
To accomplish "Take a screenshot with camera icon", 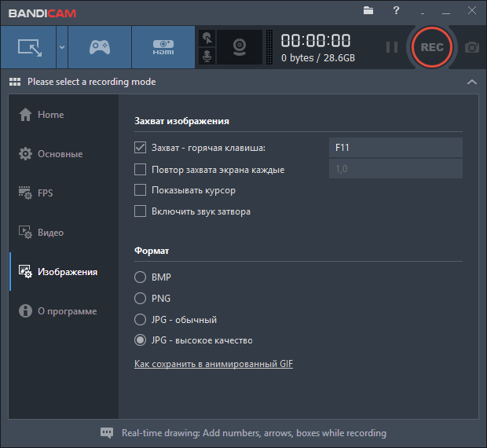I will pyautogui.click(x=471, y=47).
